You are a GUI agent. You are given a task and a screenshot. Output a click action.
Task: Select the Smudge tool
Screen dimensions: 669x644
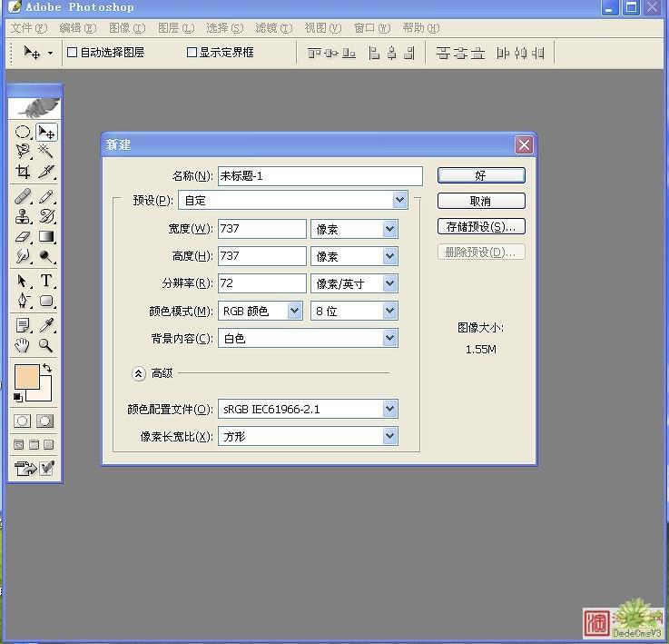pos(23,256)
